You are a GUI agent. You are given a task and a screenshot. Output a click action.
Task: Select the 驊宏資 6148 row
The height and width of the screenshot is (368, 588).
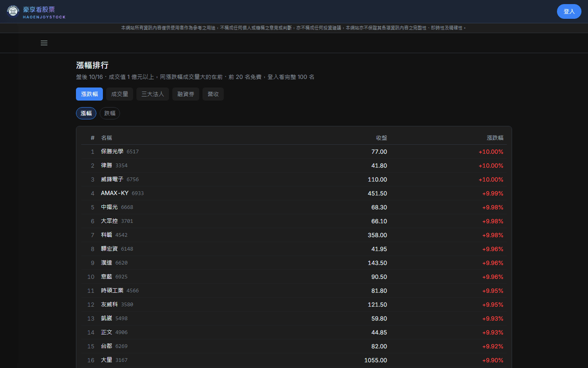294,249
